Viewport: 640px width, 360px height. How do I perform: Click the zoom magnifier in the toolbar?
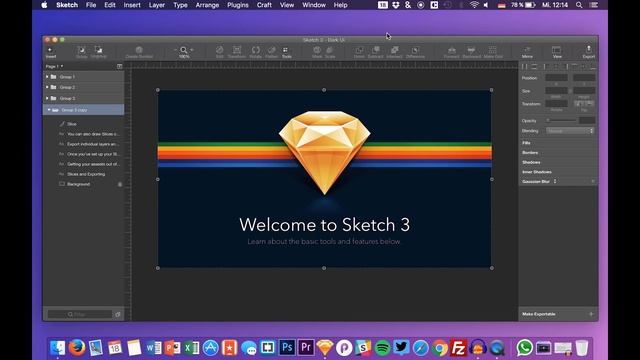point(184,50)
